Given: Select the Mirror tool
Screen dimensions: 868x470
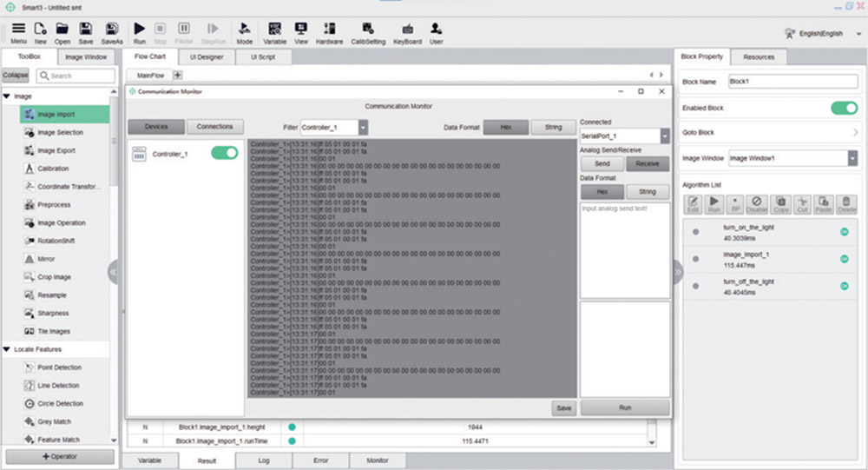Looking at the screenshot, I should tap(46, 259).
